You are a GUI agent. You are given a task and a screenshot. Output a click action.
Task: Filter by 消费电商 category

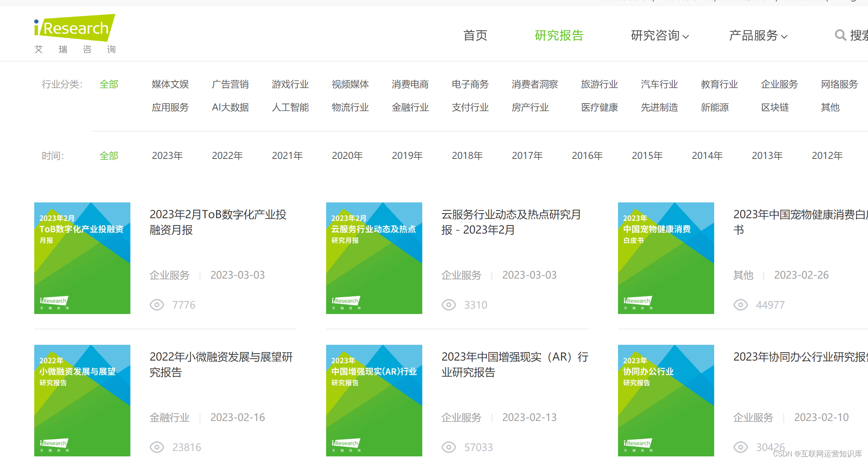click(410, 84)
